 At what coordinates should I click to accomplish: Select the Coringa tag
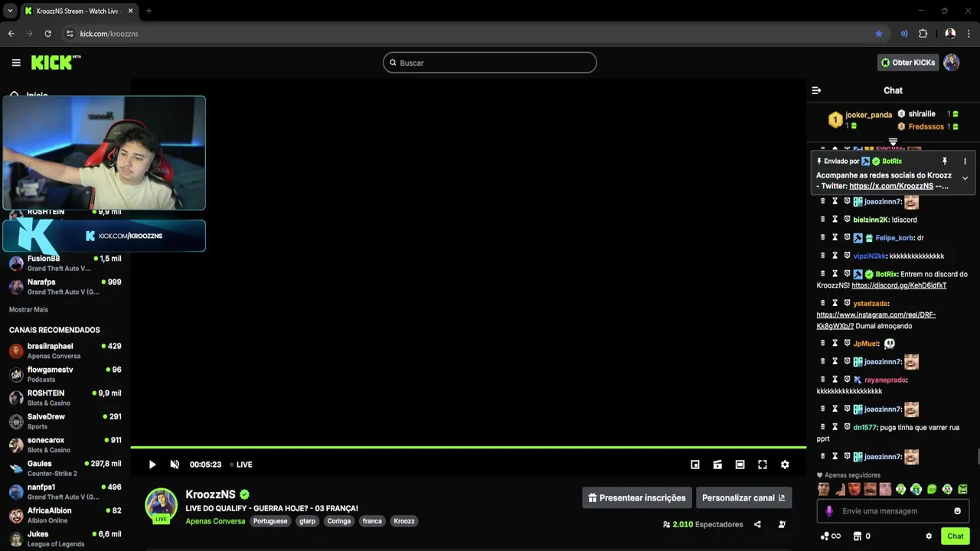tap(338, 521)
